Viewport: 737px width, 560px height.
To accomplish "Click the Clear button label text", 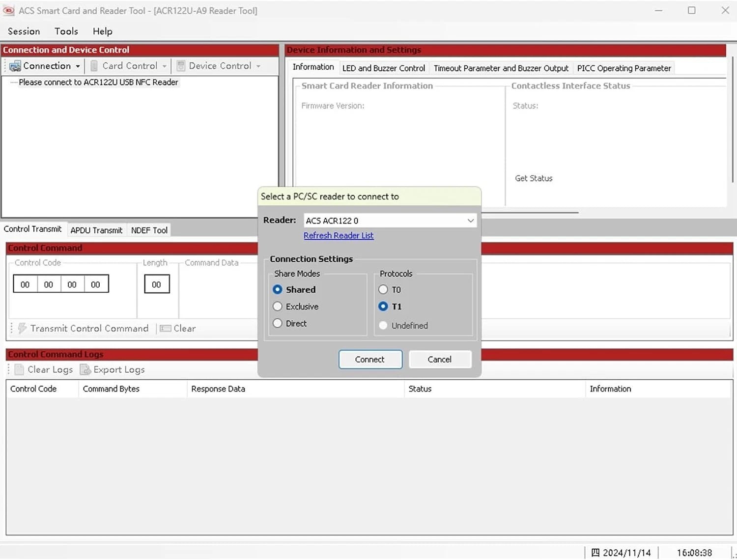I will click(185, 328).
